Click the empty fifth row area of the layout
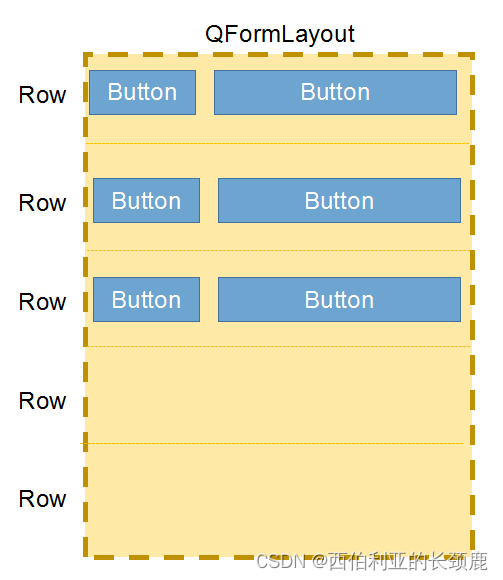Screen dimensions: 503x580 click(x=278, y=499)
